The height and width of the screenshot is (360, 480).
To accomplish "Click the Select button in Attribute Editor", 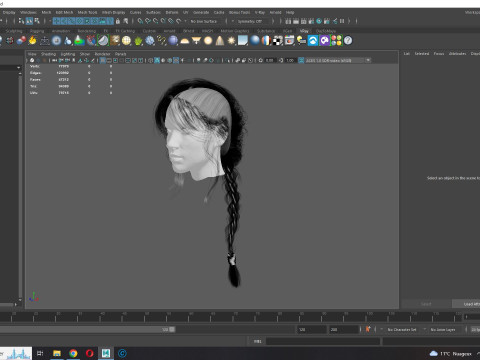I will point(426,304).
